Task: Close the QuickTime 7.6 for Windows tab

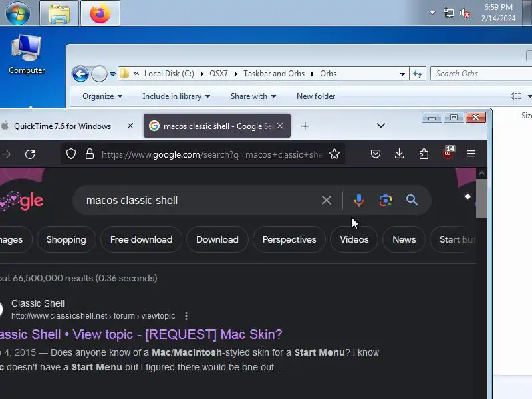Action: (x=130, y=126)
